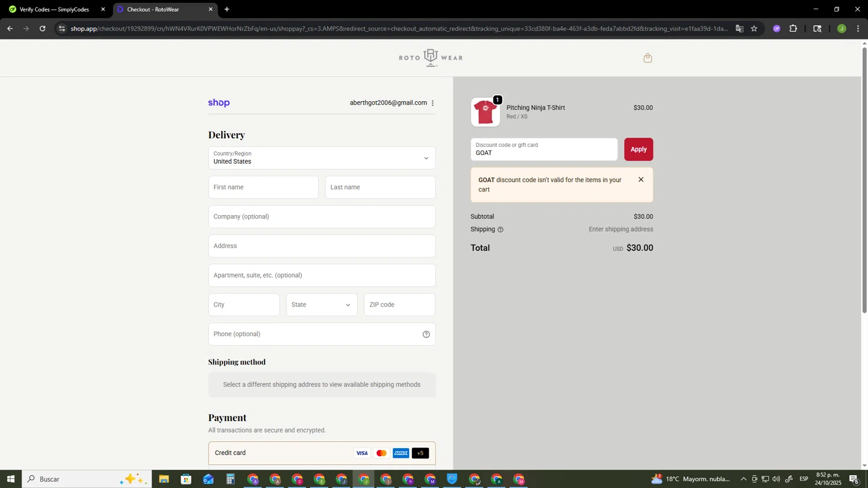Click the browser address bar URL

coord(399,28)
